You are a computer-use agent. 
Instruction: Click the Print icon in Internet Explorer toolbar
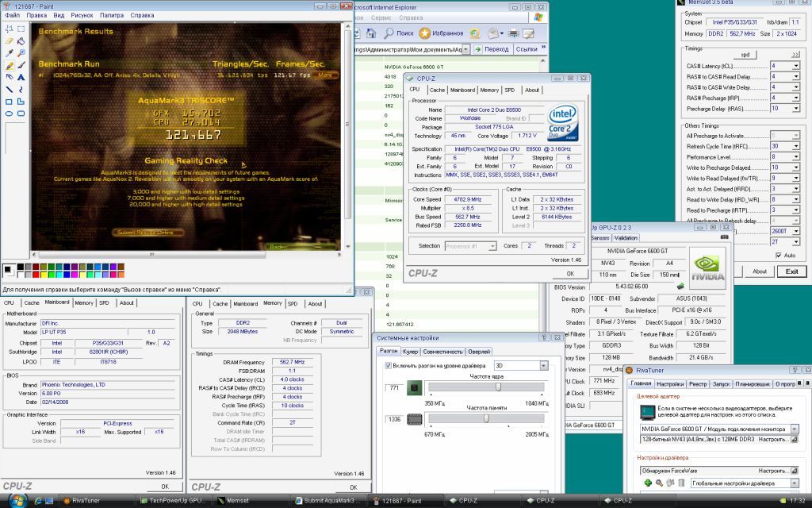513,33
